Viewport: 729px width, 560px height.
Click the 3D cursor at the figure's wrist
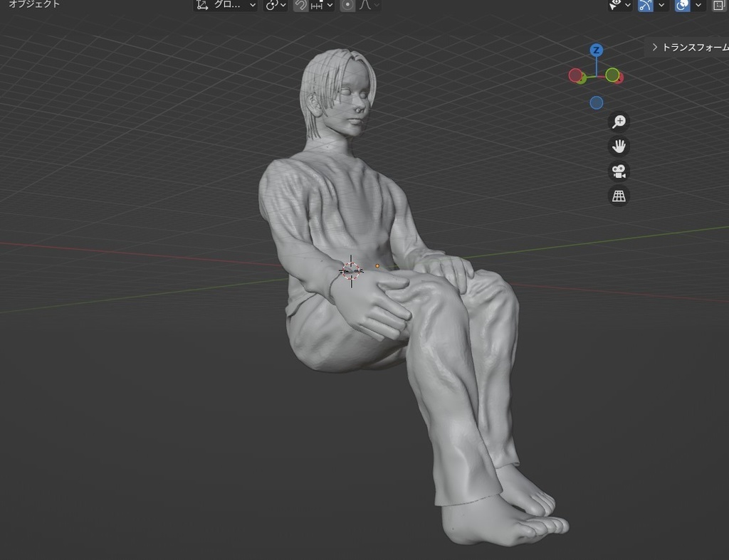tap(352, 272)
